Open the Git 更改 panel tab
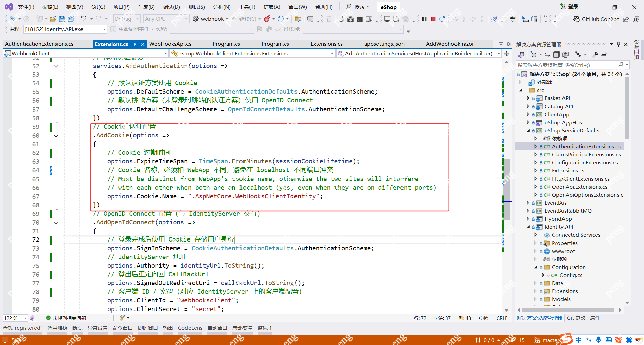Viewport: 644px width, 345px height. pyautogui.click(x=576, y=318)
